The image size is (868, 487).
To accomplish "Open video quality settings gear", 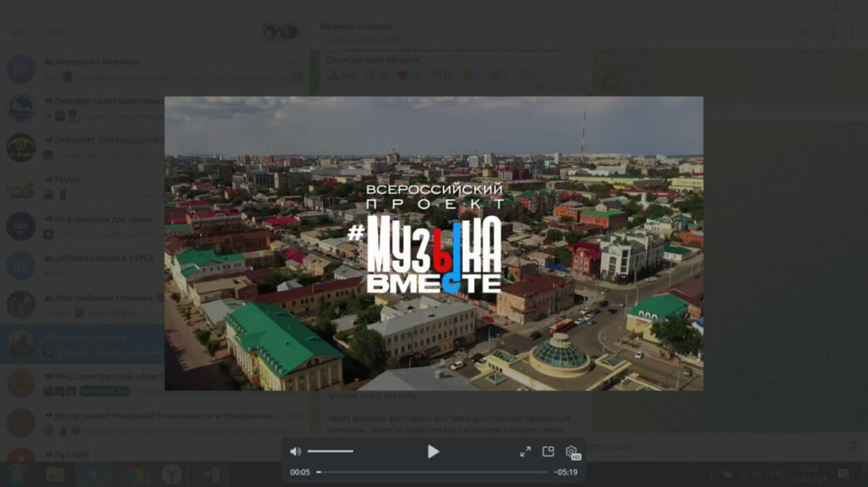I will click(x=572, y=452).
